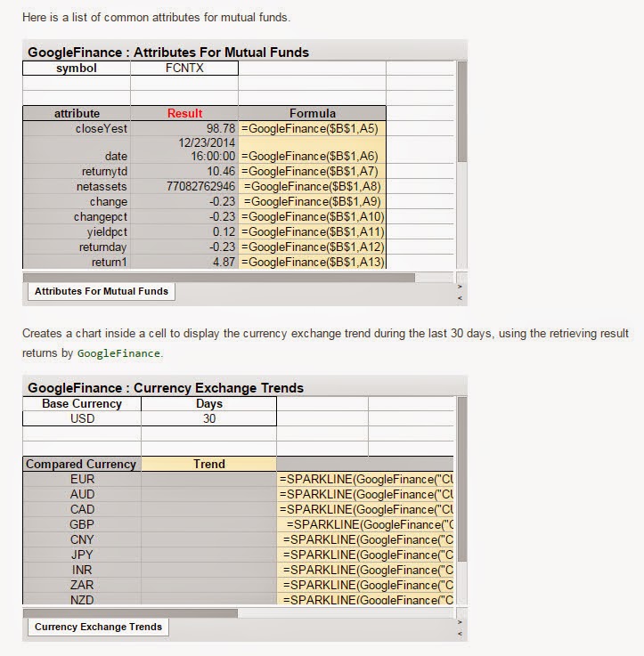Click the right arrow beside the Currency Trends tabs

[x=461, y=622]
